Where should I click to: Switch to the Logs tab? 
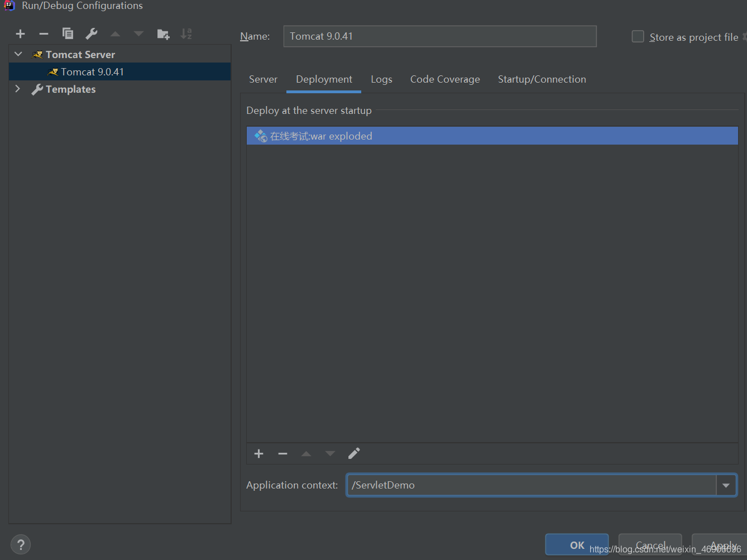coord(381,79)
